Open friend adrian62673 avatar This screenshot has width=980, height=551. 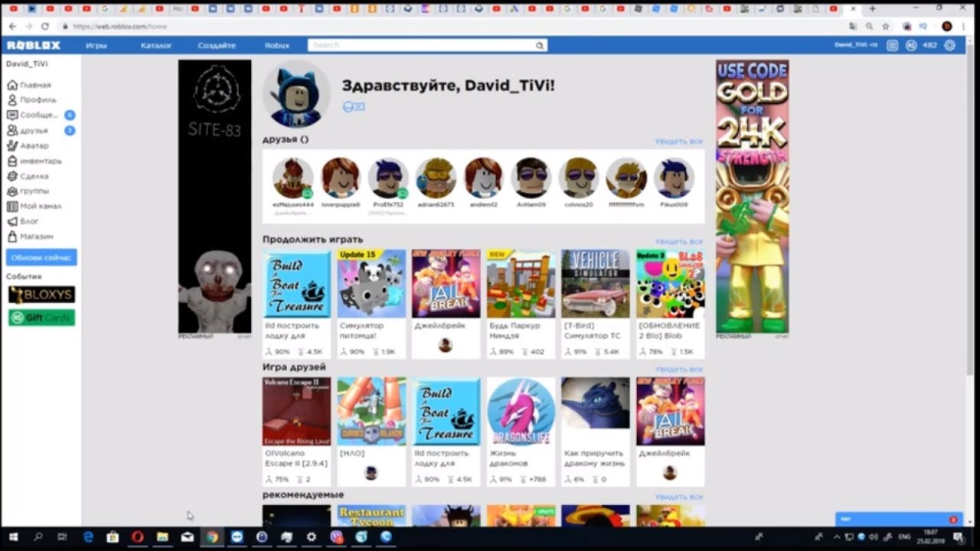coord(436,178)
